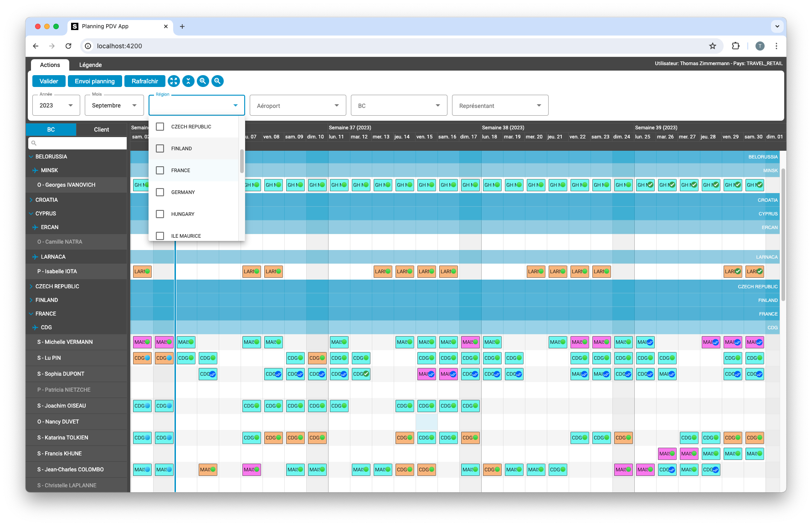Check the CZECH REPUBLIC option
812x526 pixels.
[160, 127]
